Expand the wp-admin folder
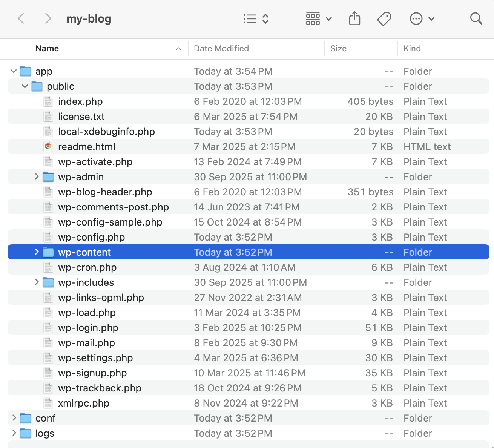This screenshot has width=494, height=448. click(37, 176)
